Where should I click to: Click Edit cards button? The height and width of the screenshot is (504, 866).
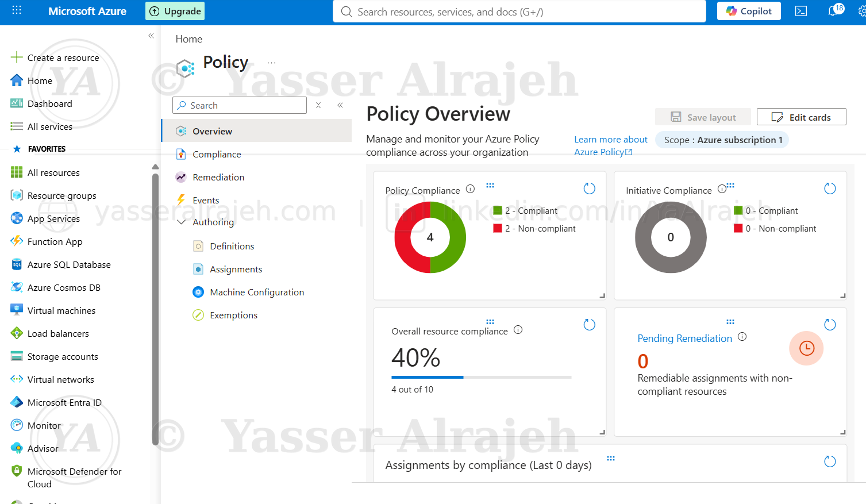pyautogui.click(x=801, y=117)
